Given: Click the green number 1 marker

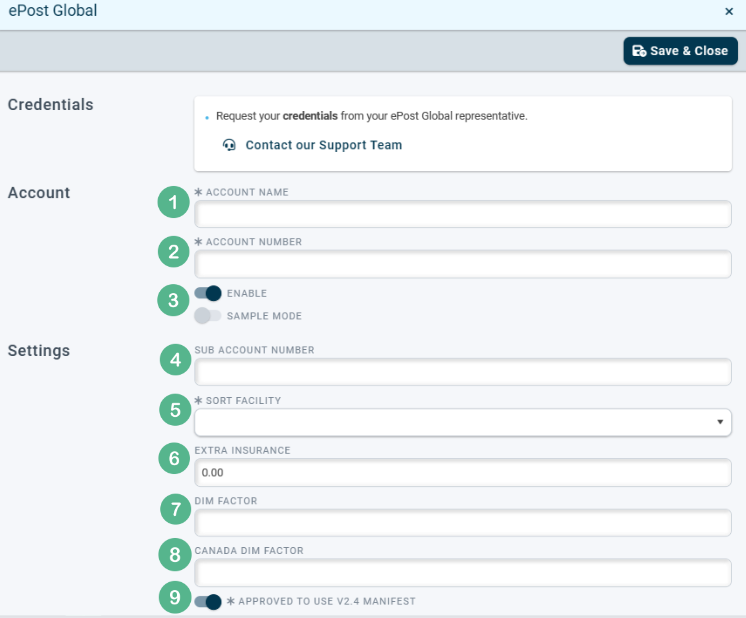Looking at the screenshot, I should pos(174,202).
